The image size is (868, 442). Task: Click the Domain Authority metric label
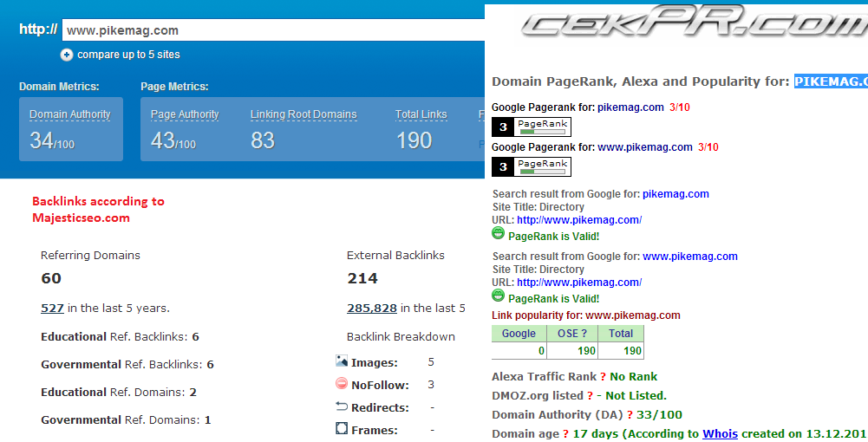tap(69, 114)
